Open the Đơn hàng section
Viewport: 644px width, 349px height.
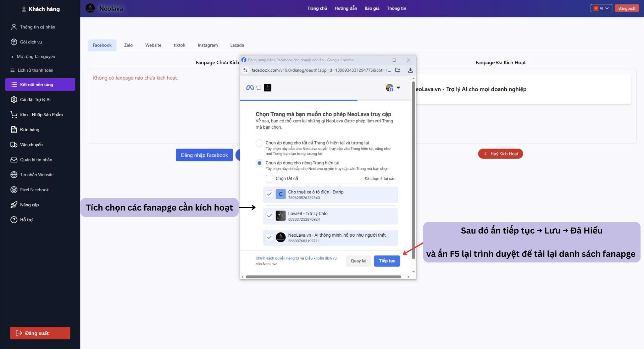14,130
